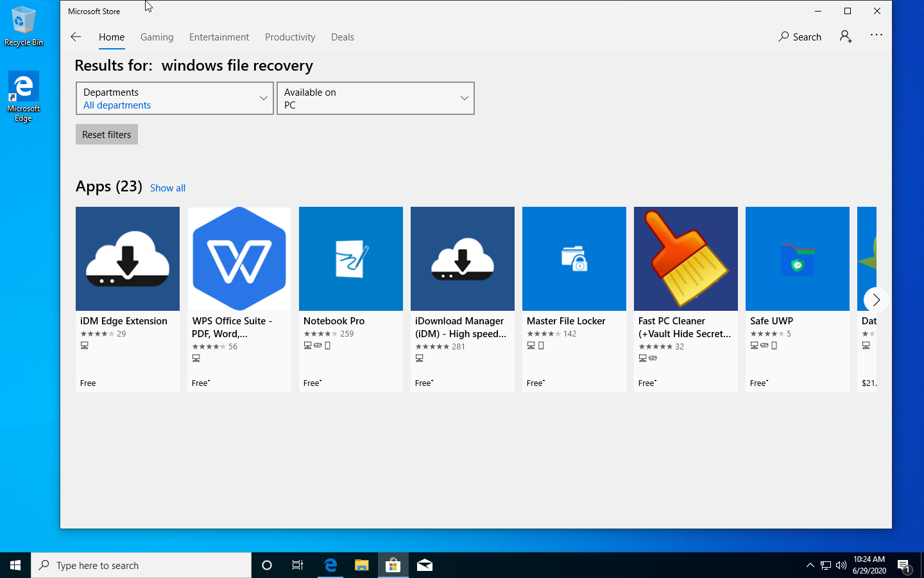Image resolution: width=924 pixels, height=578 pixels.
Task: Click the sign-in account icon
Action: (846, 37)
